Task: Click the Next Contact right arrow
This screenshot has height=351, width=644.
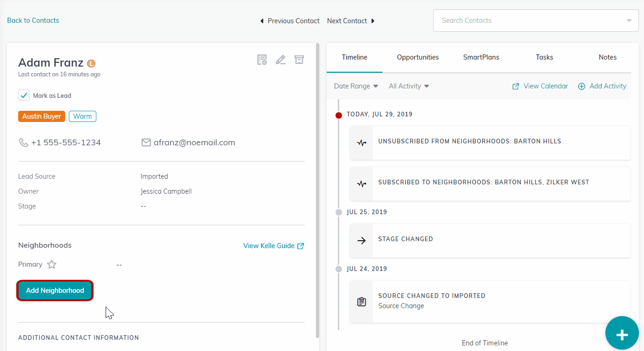Action: click(373, 21)
